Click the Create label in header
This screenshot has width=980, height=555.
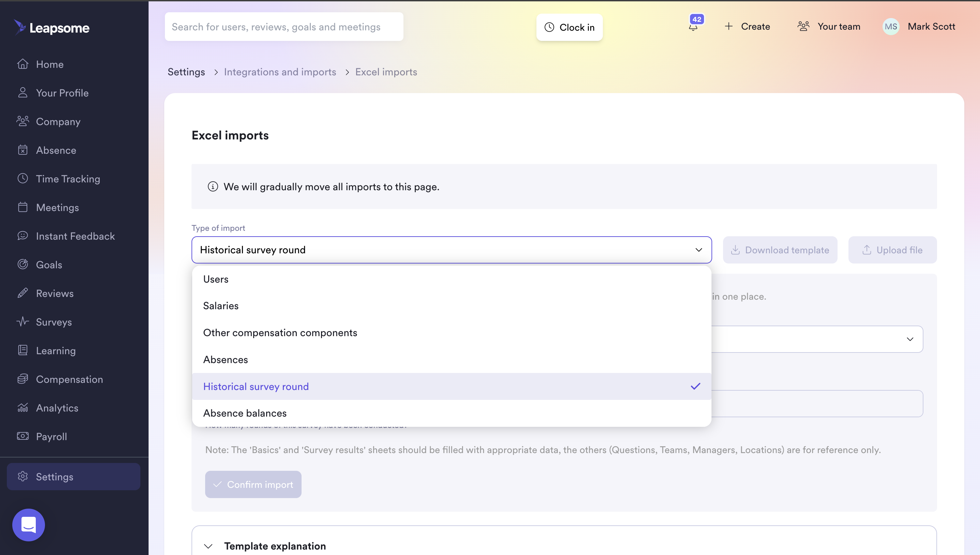756,26
